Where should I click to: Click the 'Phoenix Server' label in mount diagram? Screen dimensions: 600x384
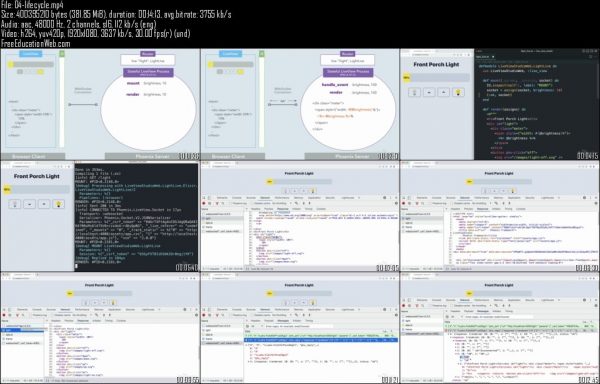[152, 156]
